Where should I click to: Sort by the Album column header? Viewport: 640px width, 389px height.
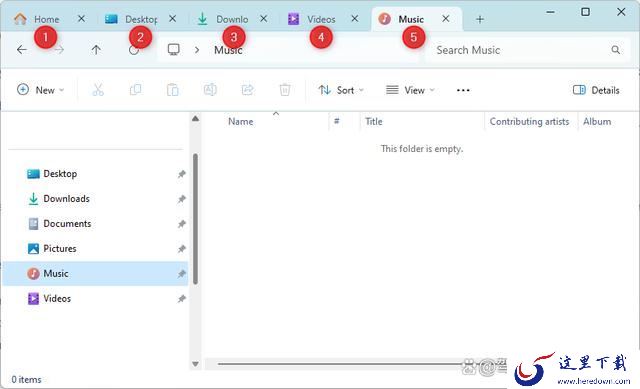click(597, 122)
